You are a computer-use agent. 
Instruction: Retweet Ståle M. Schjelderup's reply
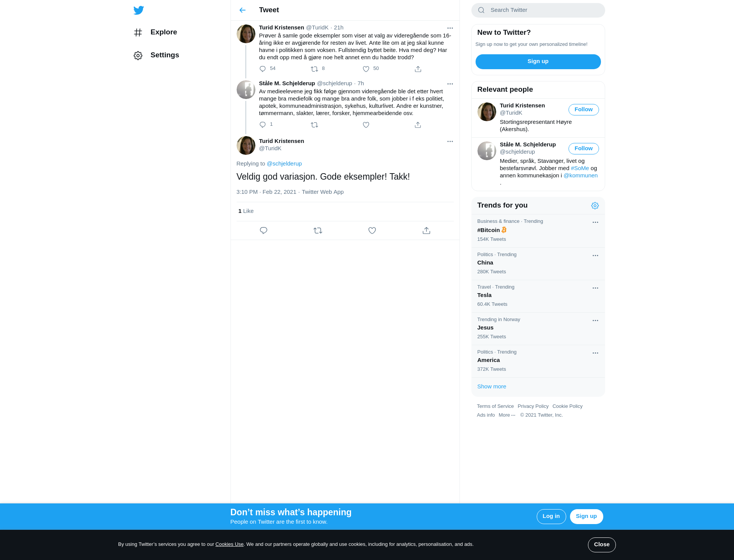click(314, 125)
